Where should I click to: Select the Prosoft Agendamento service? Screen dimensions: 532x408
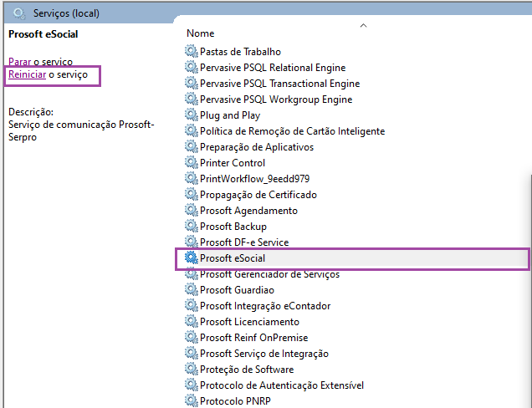point(248,211)
